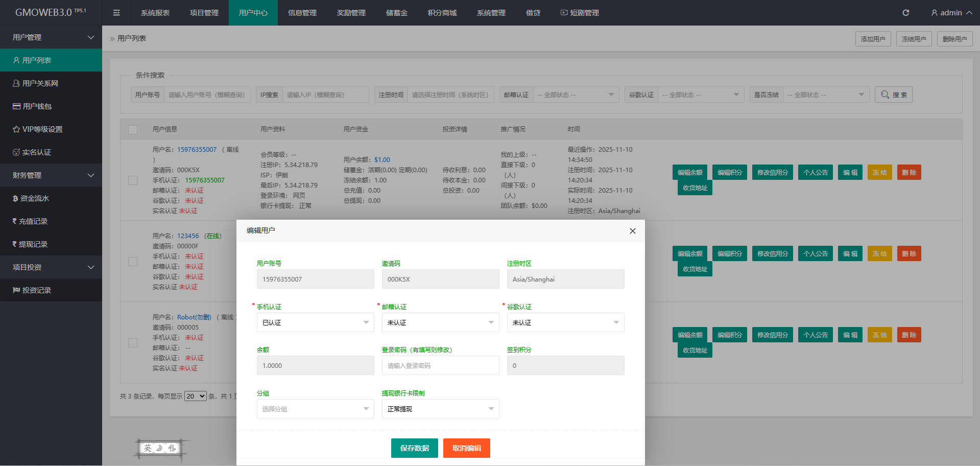Open the Fund Flow (资金流水) sidebar item

34,198
